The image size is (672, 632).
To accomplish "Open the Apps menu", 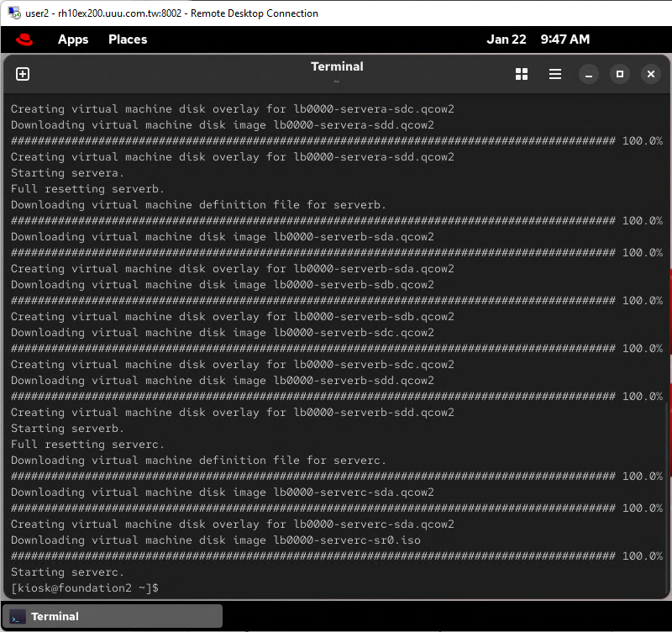I will pos(73,39).
